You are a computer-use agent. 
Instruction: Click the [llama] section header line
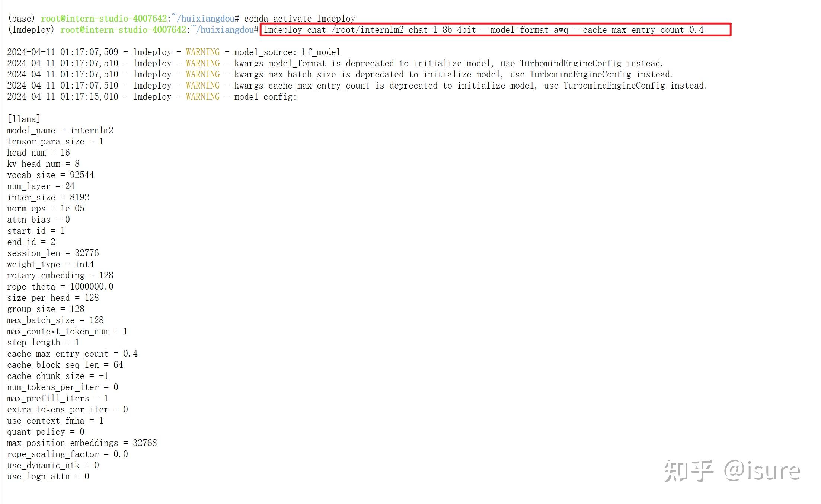tap(23, 119)
